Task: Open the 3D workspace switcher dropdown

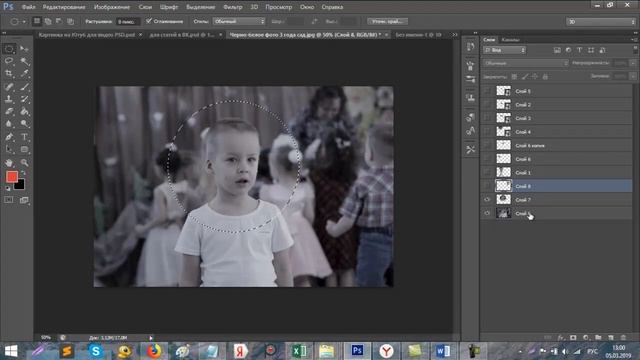Action: [601, 22]
